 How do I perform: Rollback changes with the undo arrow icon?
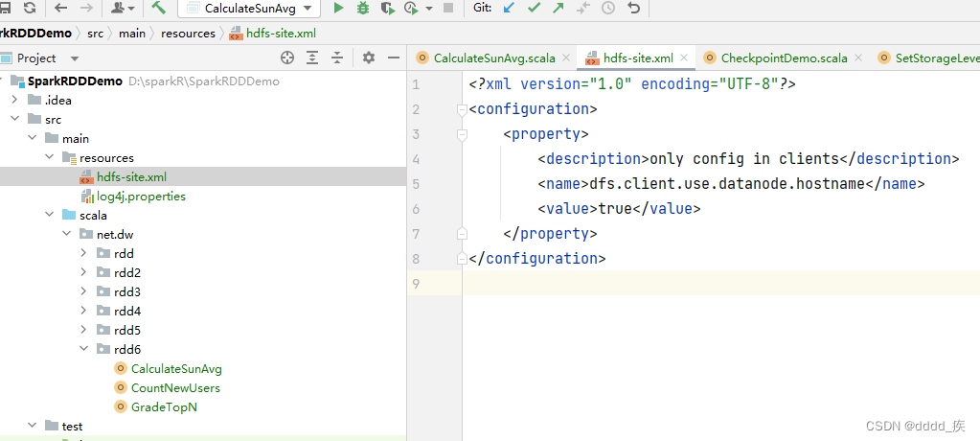click(634, 8)
